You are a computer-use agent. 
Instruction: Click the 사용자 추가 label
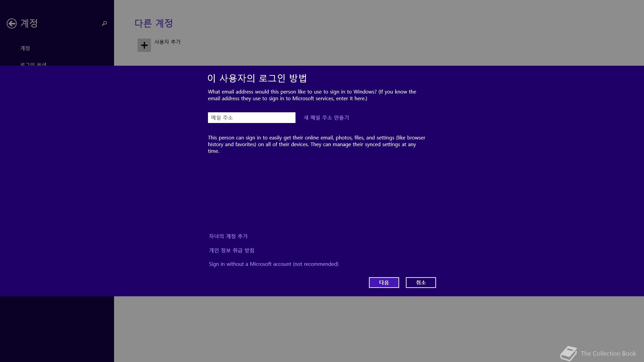click(x=167, y=42)
